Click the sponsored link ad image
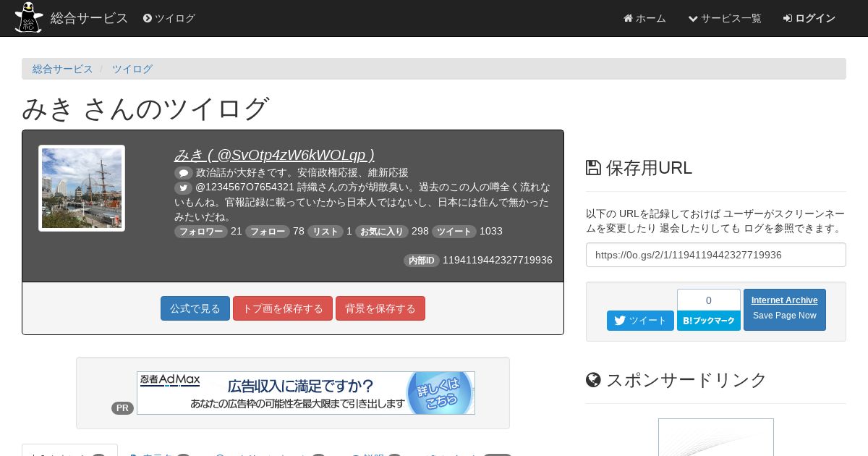 pos(716,437)
